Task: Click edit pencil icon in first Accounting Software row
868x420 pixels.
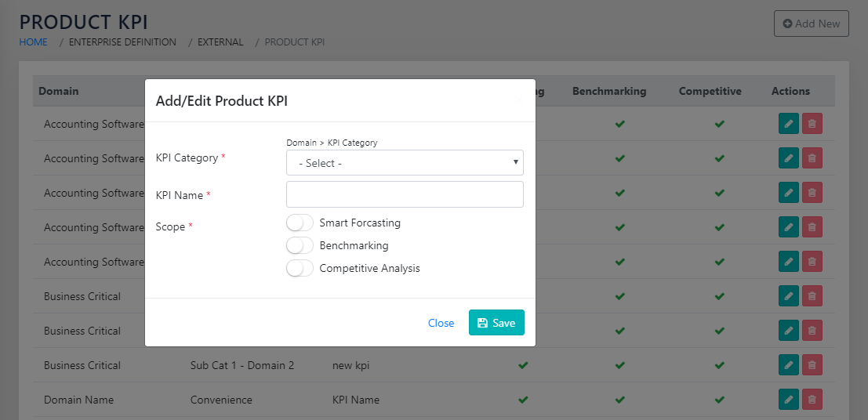Action: coord(789,124)
